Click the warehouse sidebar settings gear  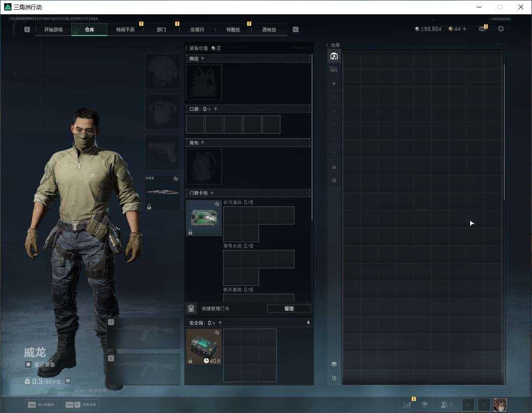pyautogui.click(x=334, y=181)
